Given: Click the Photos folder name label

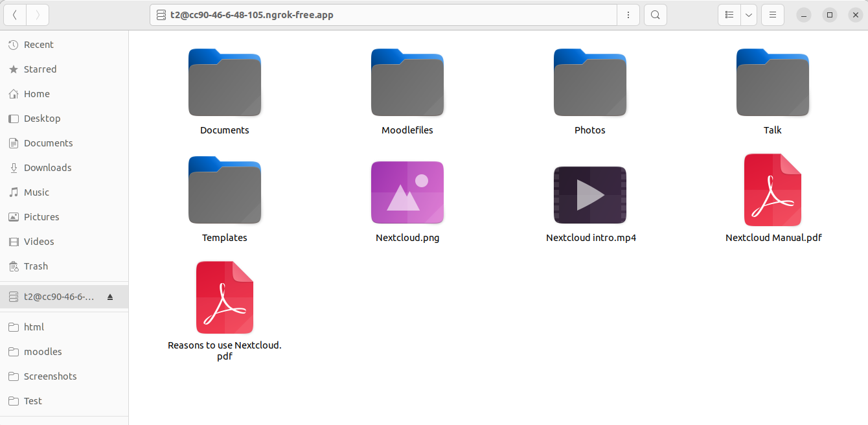Looking at the screenshot, I should point(590,130).
